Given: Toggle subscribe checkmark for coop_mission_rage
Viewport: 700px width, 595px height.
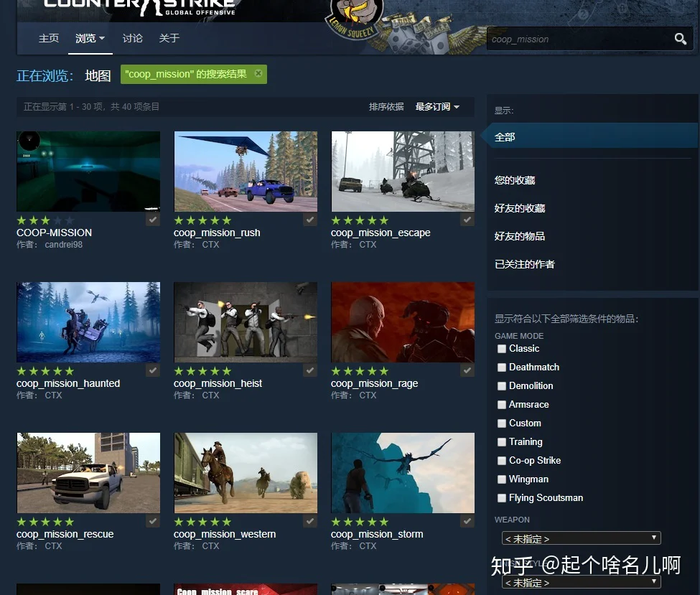Looking at the screenshot, I should (467, 370).
